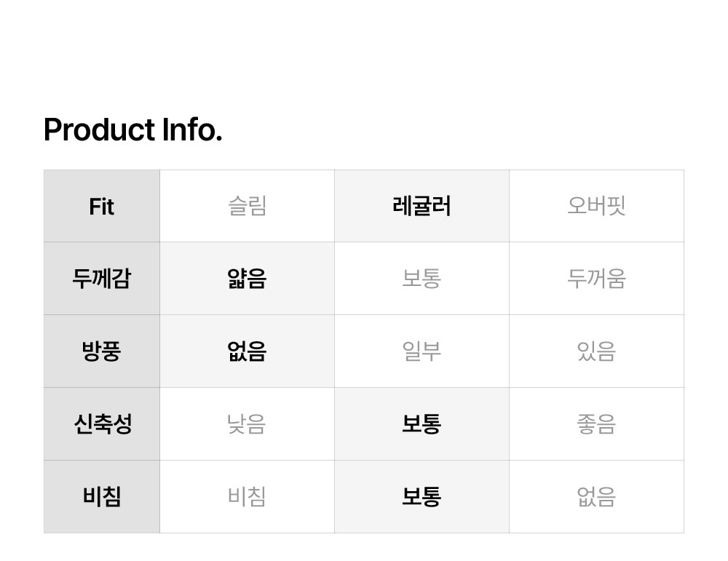Pick the 오버핏 fit option
The width and height of the screenshot is (728, 561).
596,207
